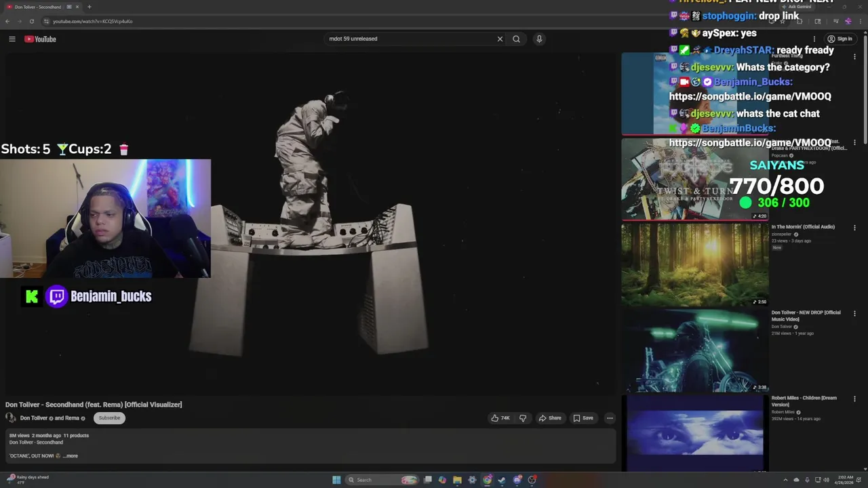The image size is (868, 488).
Task: Save the video to a playlist
Action: point(583,418)
